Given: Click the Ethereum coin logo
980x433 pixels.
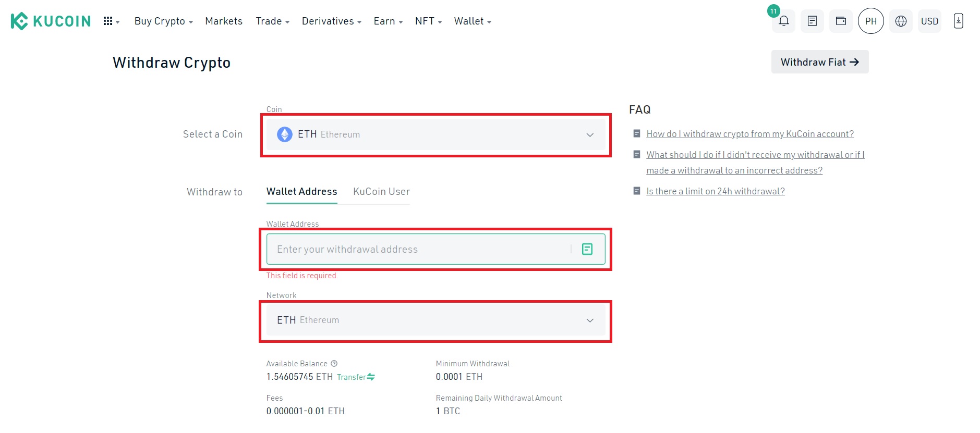Looking at the screenshot, I should pos(285,134).
